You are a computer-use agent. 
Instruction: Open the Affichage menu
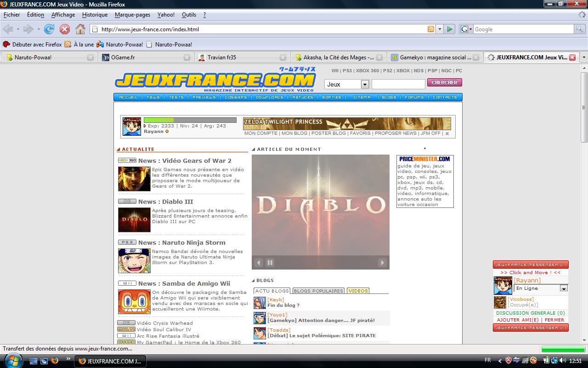[x=63, y=15]
